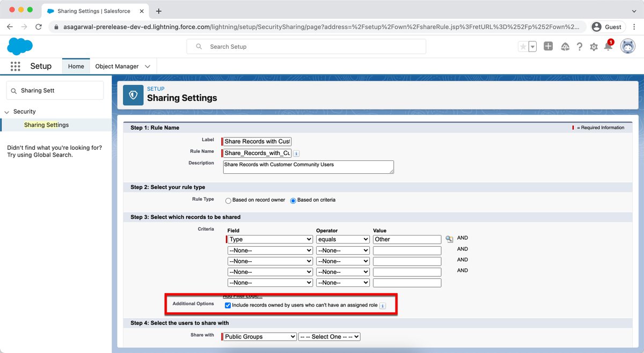Click the Rule Name input field
The width and height of the screenshot is (644, 353).
(x=257, y=153)
